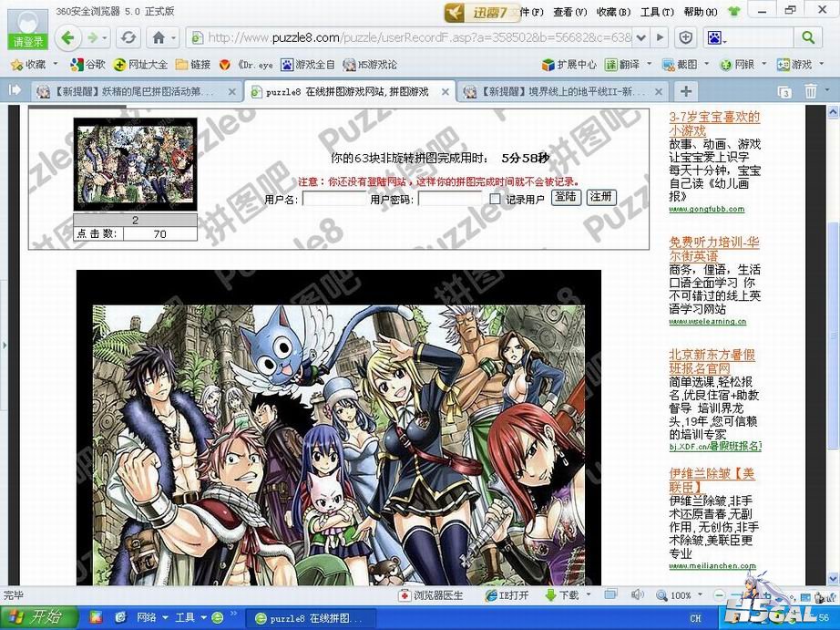Open the 下载 download manager

click(562, 595)
